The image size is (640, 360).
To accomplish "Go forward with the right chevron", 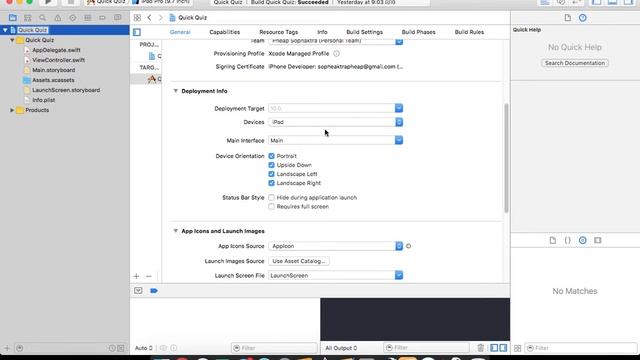I will 160,18.
